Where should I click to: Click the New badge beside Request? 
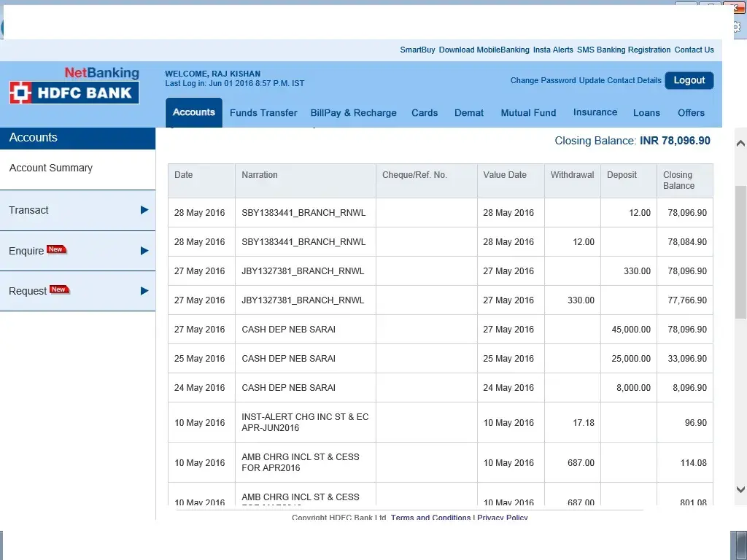tap(59, 289)
